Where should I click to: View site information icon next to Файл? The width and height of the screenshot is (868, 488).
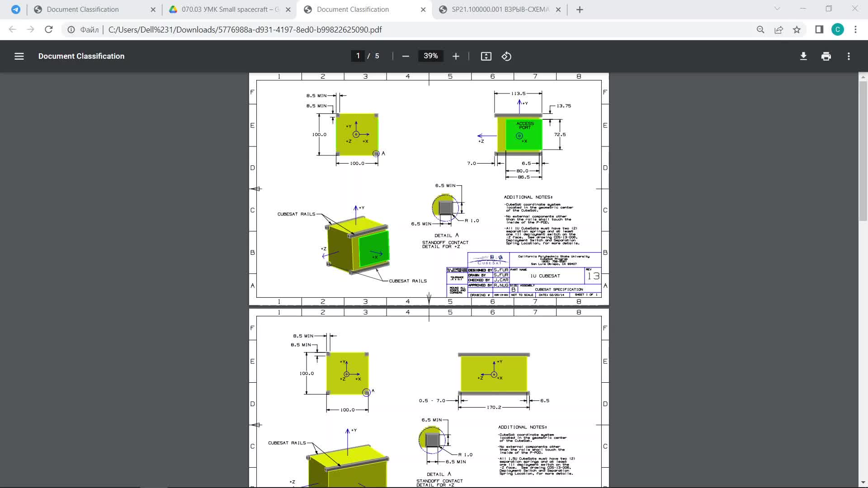click(x=71, y=30)
